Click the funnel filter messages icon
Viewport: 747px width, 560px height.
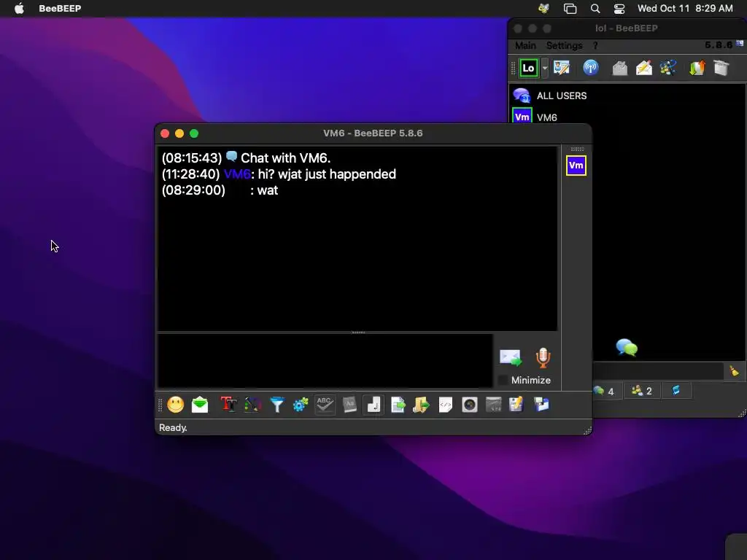point(276,405)
